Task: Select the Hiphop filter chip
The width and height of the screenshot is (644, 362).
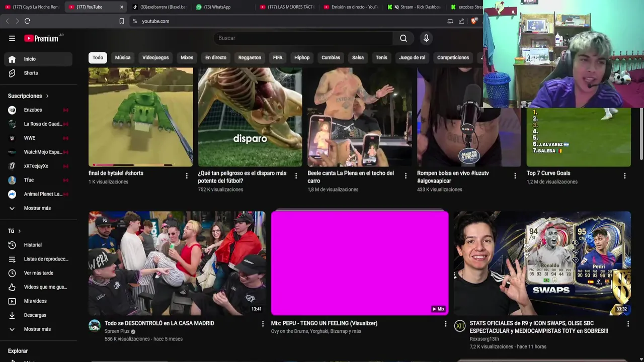Action: coord(302,58)
